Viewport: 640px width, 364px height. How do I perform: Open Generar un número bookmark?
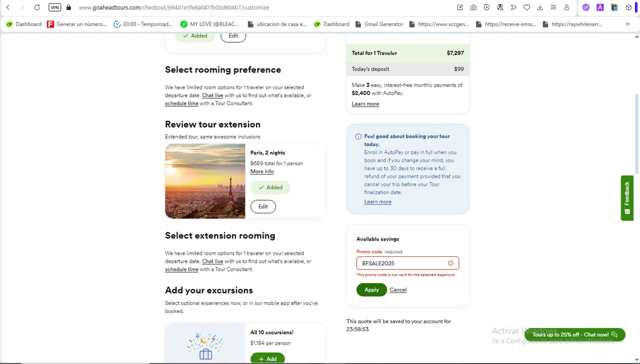(x=77, y=24)
